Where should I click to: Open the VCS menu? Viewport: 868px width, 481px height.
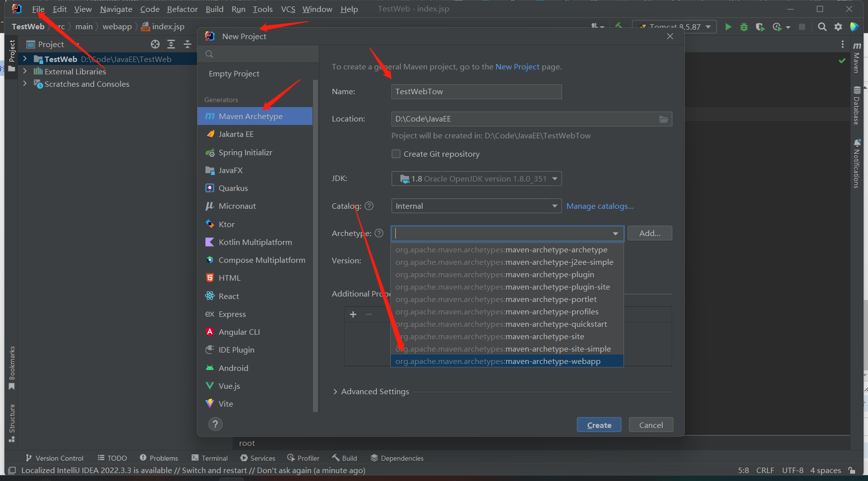click(x=288, y=9)
